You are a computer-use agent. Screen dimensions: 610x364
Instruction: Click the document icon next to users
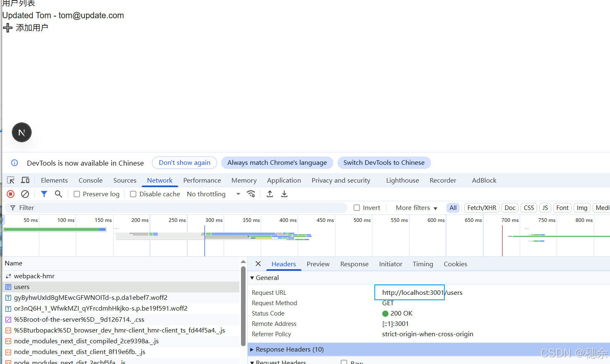coord(8,287)
